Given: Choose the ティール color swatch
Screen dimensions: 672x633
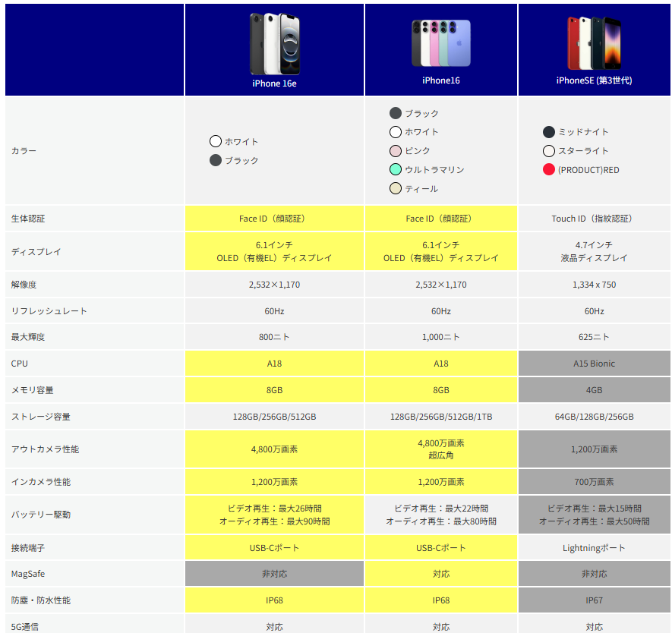Looking at the screenshot, I should point(396,188).
